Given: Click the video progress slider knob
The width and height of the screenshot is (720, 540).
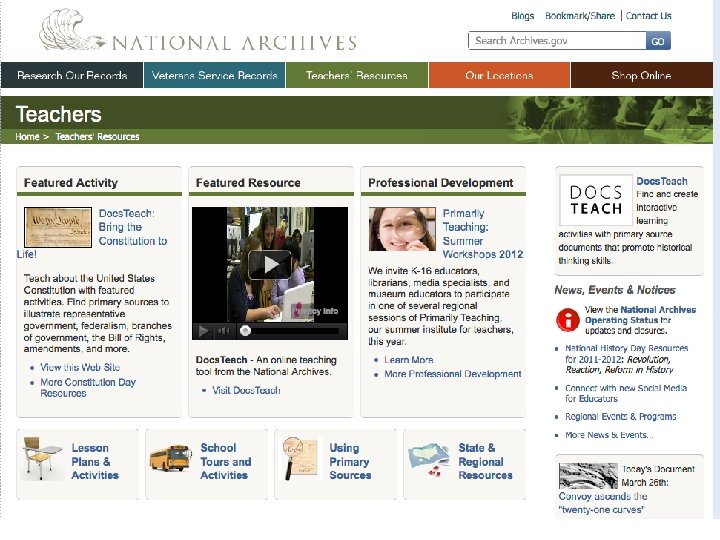Looking at the screenshot, I should pos(245,331).
